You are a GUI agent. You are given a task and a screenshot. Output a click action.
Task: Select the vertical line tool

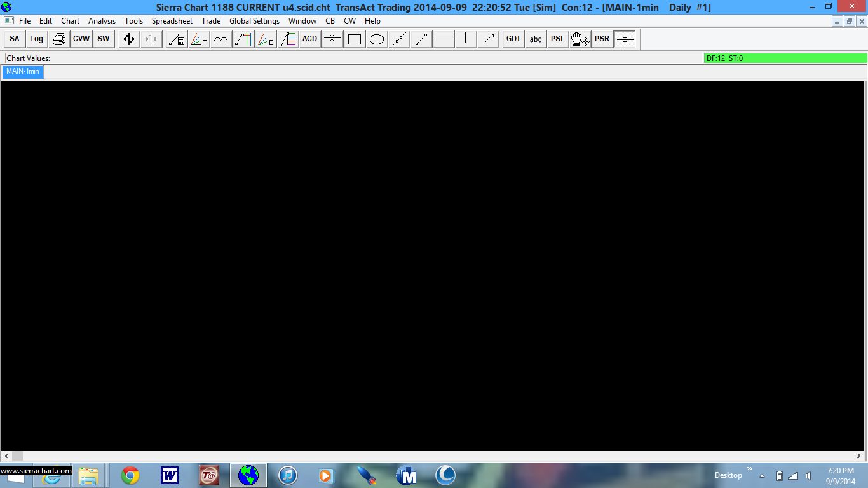coord(466,39)
